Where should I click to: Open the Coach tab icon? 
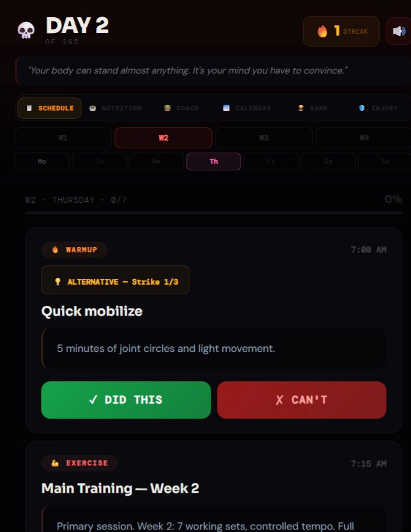[x=167, y=108]
